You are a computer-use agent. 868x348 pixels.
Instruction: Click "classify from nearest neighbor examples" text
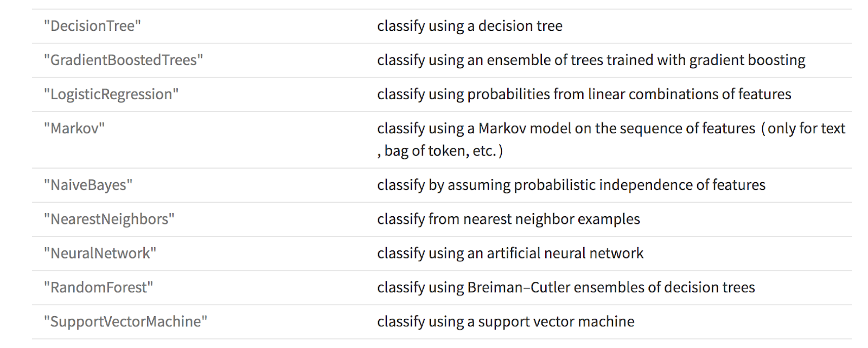[x=508, y=219]
